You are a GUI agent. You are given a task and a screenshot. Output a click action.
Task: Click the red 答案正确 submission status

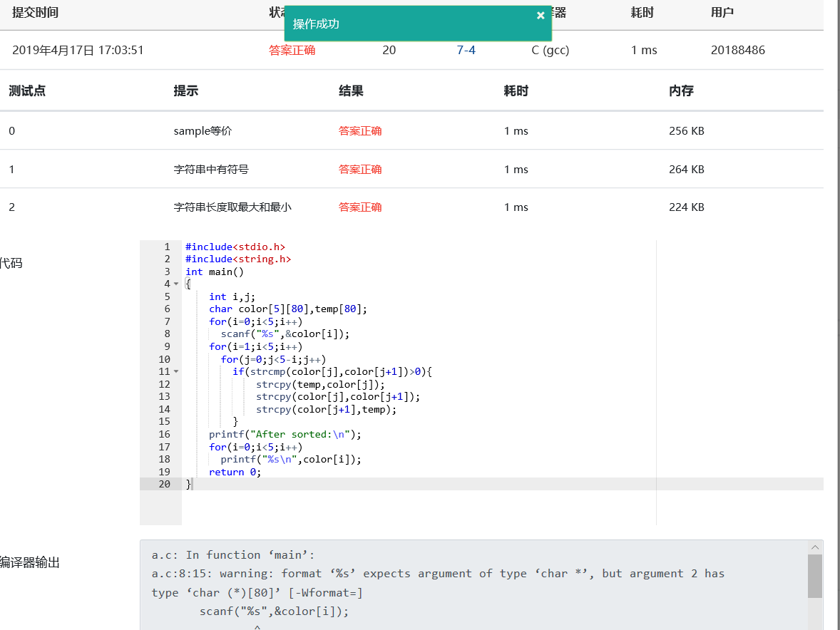[292, 51]
